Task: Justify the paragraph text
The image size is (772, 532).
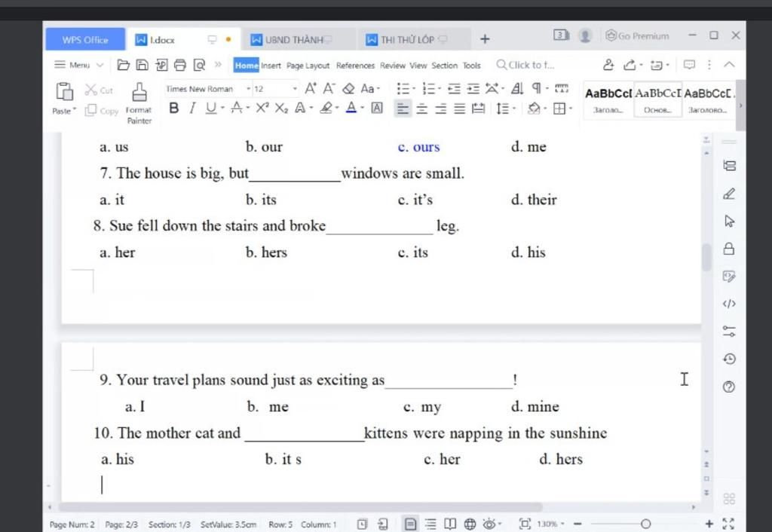Action: pos(459,109)
